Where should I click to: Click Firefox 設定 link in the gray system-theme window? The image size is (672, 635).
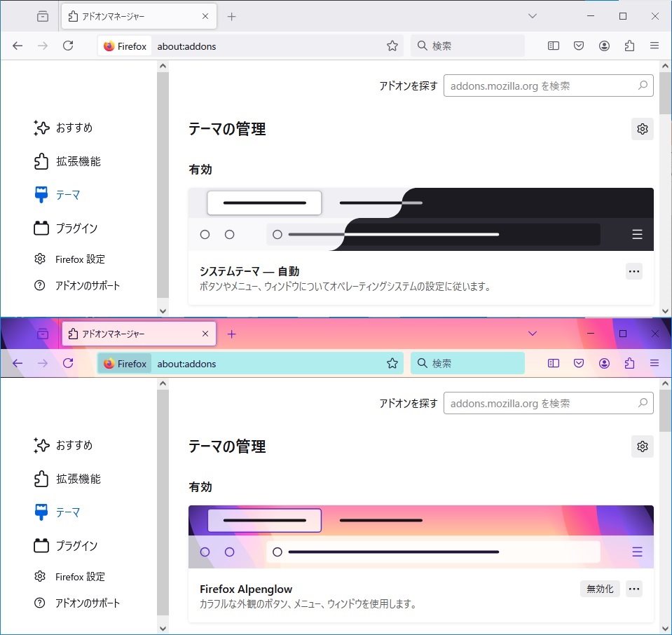[80, 259]
